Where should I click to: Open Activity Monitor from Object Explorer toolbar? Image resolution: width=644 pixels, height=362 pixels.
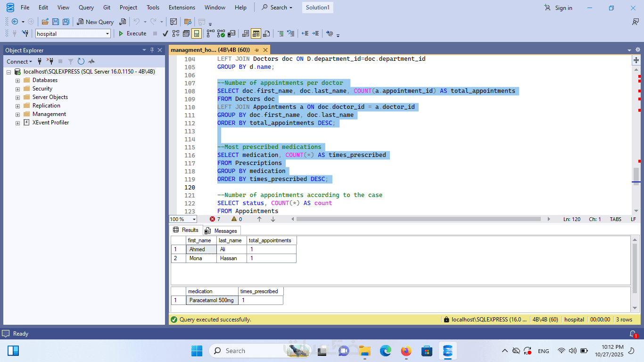click(x=91, y=61)
